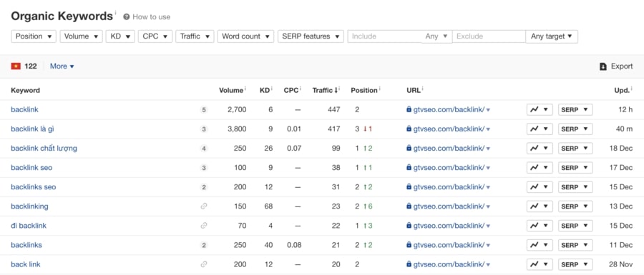This screenshot has width=644, height=275.
Task: Sort table by Traffic column header
Action: 326,90
